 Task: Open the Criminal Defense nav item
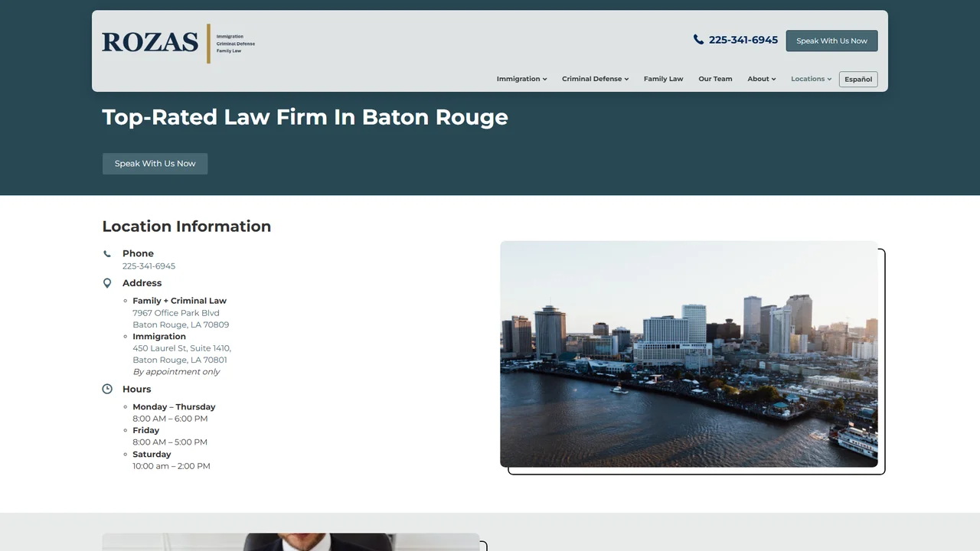[x=592, y=79]
